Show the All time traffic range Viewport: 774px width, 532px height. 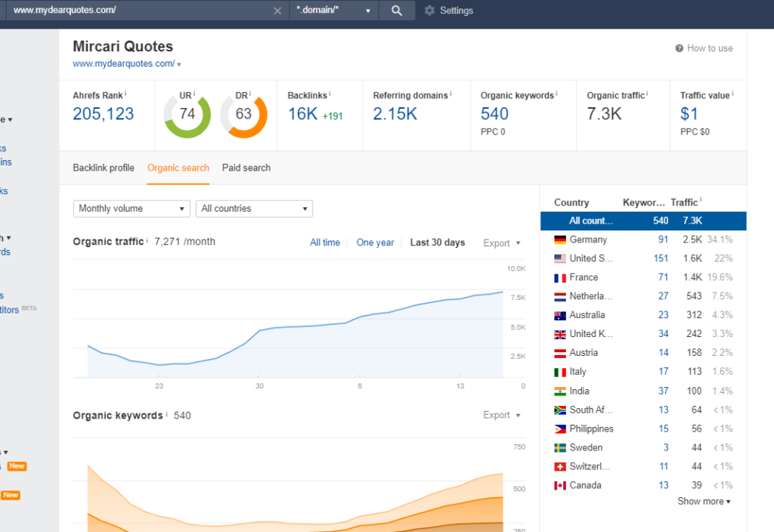pos(325,243)
